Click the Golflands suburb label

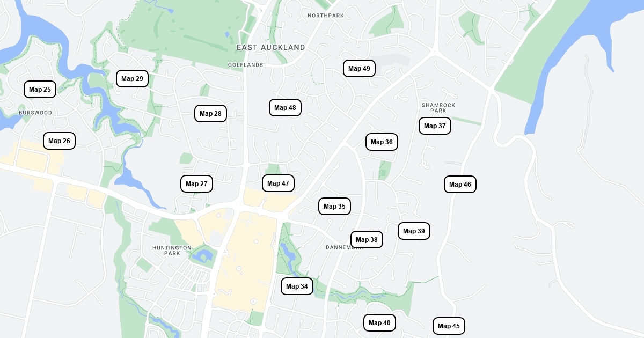pyautogui.click(x=246, y=65)
